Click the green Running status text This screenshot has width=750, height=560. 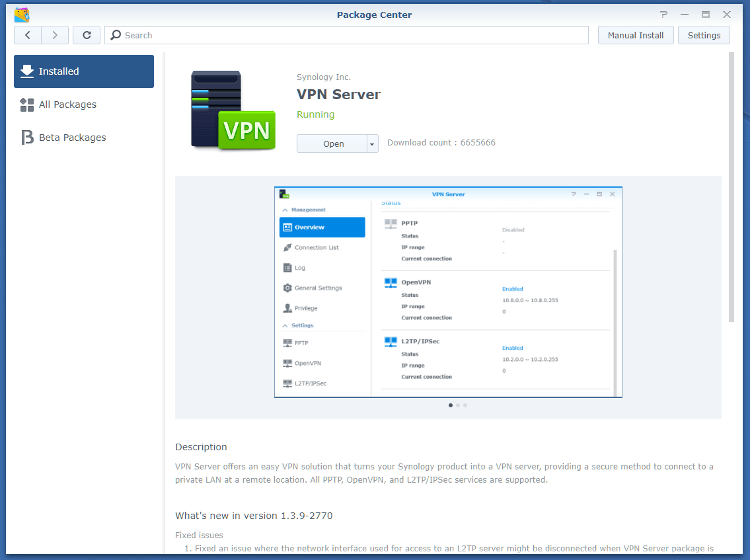tap(316, 114)
